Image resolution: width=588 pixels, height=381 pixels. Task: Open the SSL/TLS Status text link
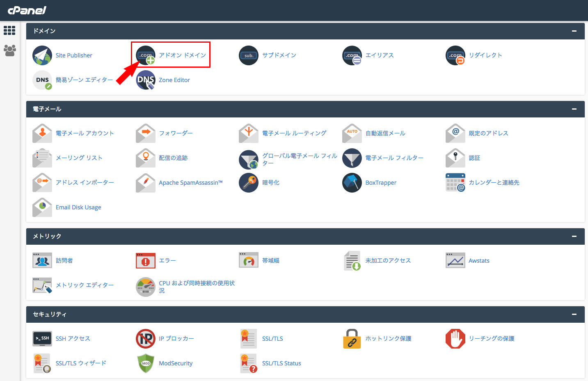tap(281, 363)
